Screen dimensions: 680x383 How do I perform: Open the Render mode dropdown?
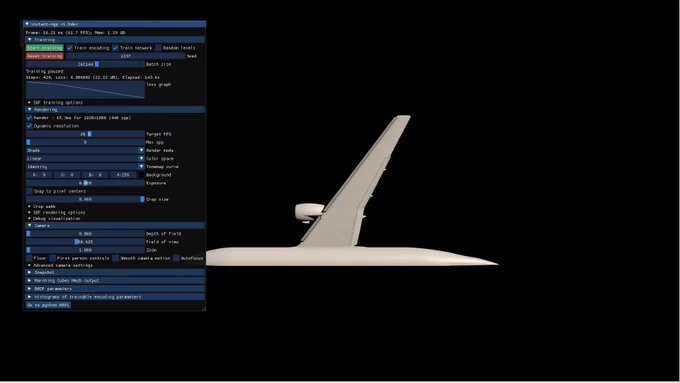pyautogui.click(x=85, y=151)
